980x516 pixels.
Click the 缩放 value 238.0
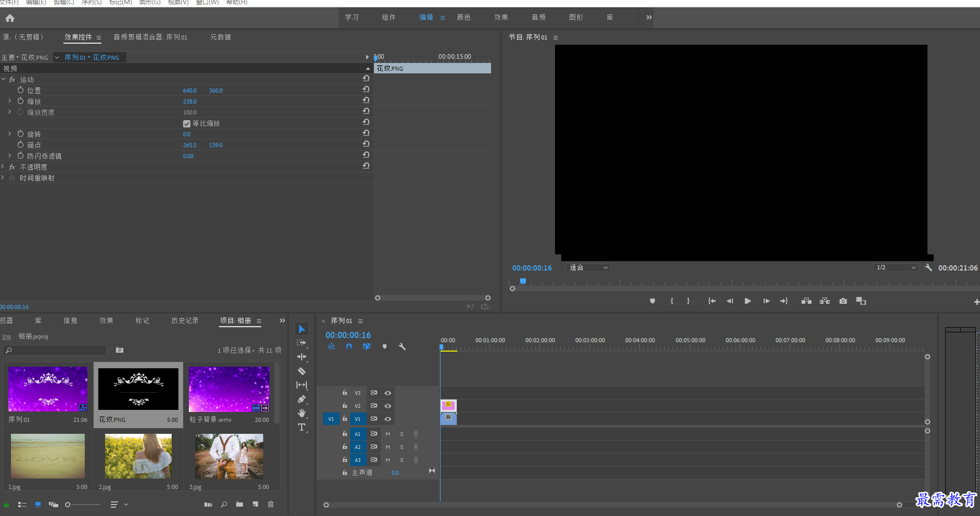[189, 101]
